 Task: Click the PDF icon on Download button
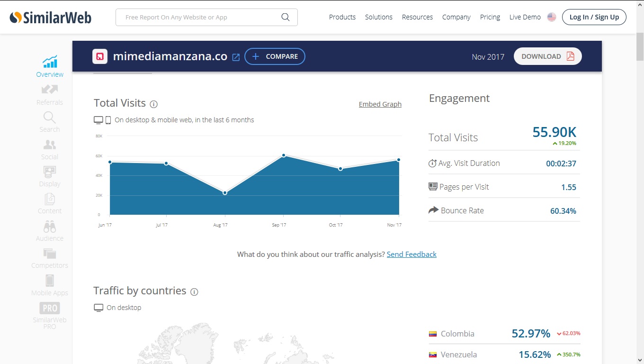pyautogui.click(x=570, y=56)
